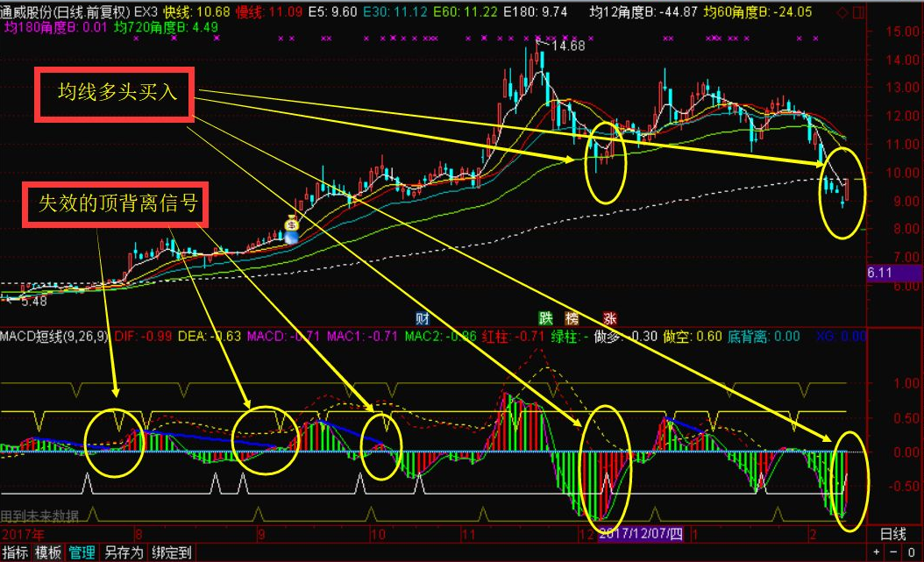924x562 pixels.
Task: Click the E180: 9.74 value
Action: (x=535, y=11)
